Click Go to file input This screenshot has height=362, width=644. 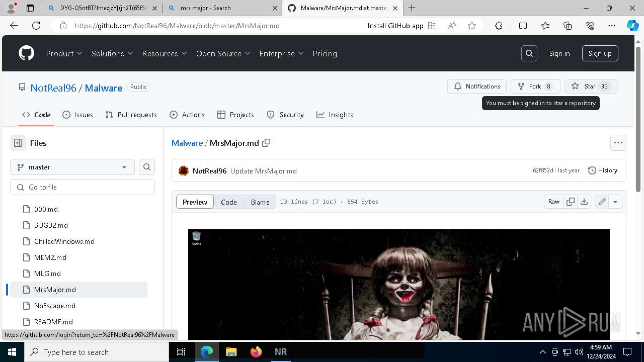(83, 187)
